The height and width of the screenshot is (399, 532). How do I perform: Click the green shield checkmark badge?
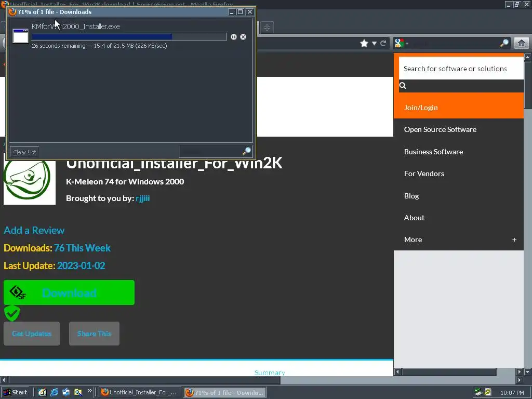click(12, 313)
